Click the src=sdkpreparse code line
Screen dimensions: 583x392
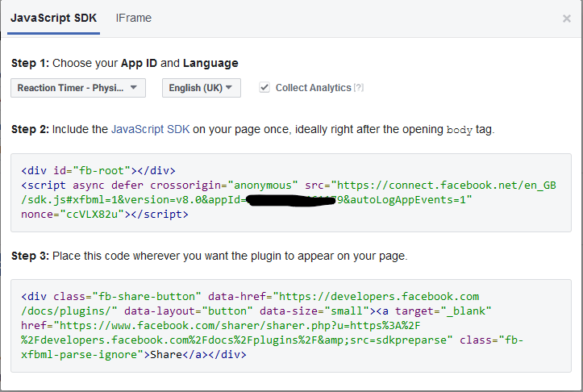(x=273, y=340)
